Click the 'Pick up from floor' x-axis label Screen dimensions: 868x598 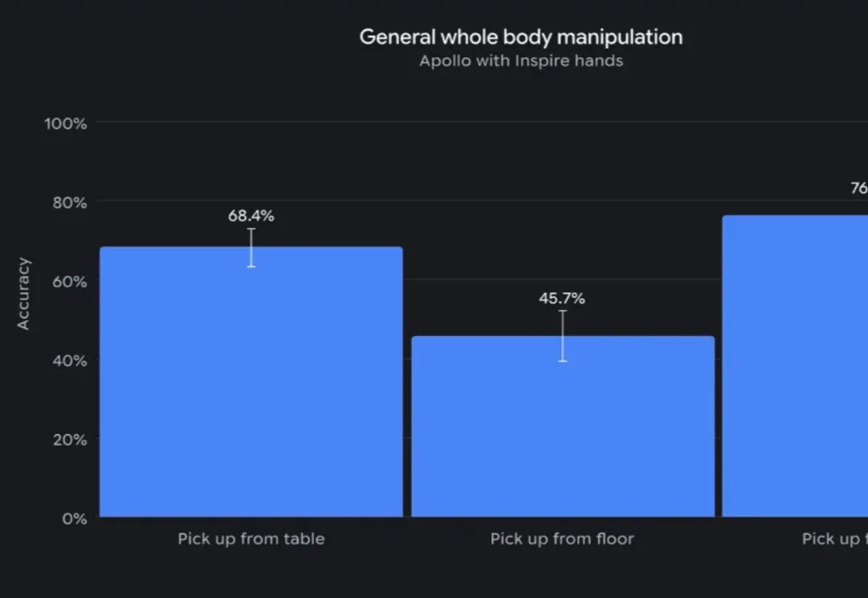tap(562, 539)
